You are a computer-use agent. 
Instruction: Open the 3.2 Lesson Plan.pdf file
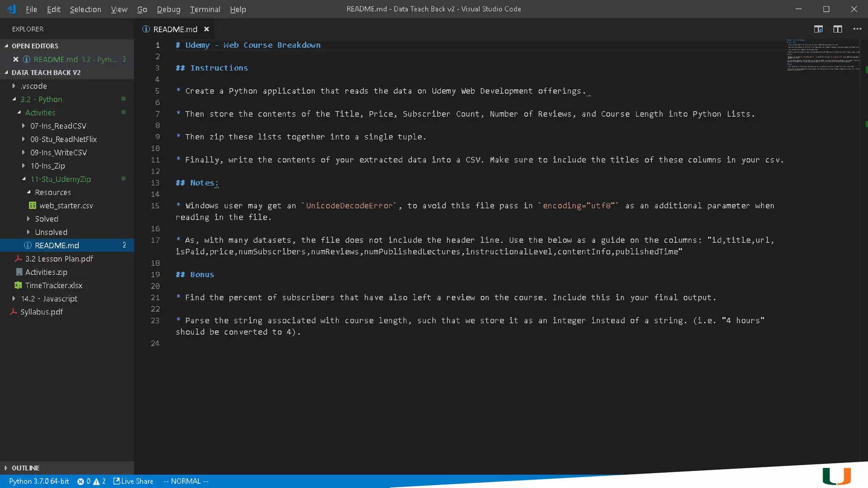(x=59, y=259)
